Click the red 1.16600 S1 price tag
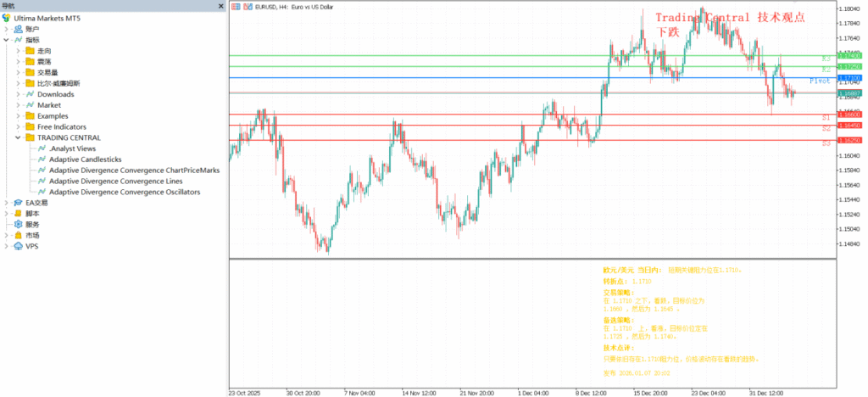 (x=849, y=115)
